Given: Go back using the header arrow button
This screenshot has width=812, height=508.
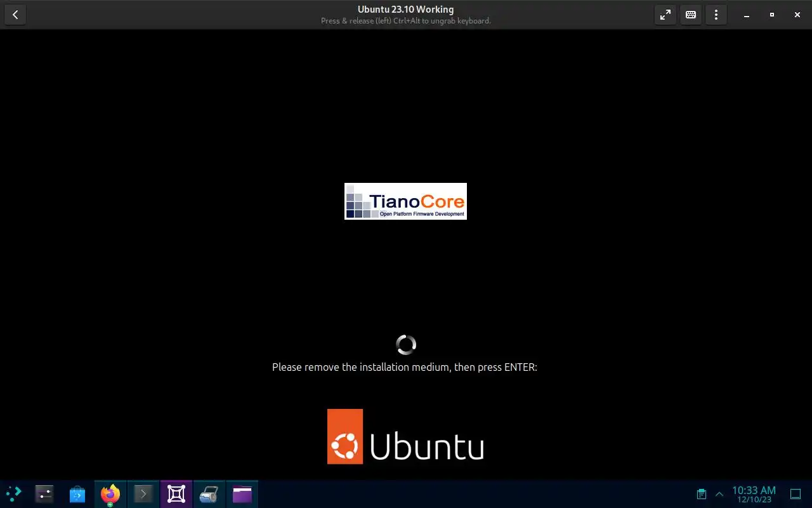Looking at the screenshot, I should pos(15,15).
